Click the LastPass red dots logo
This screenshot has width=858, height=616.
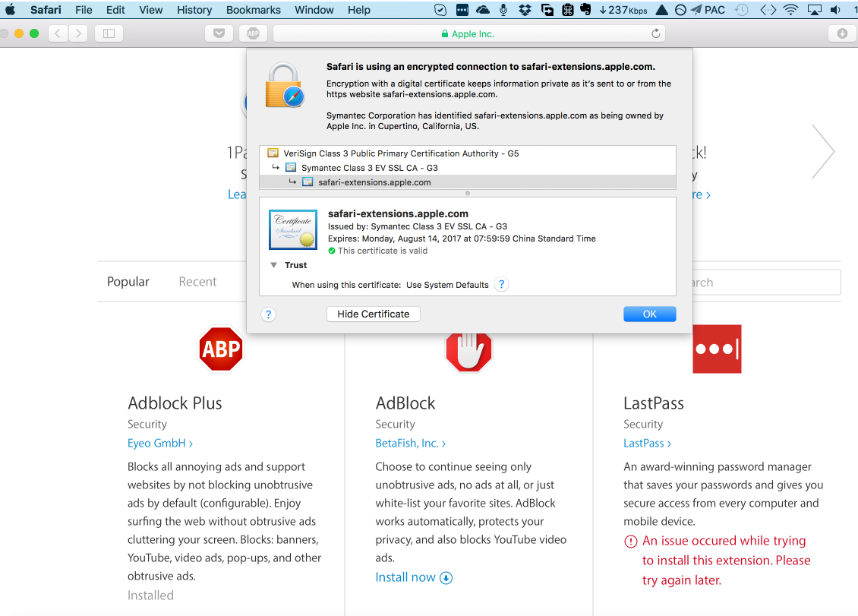[717, 349]
